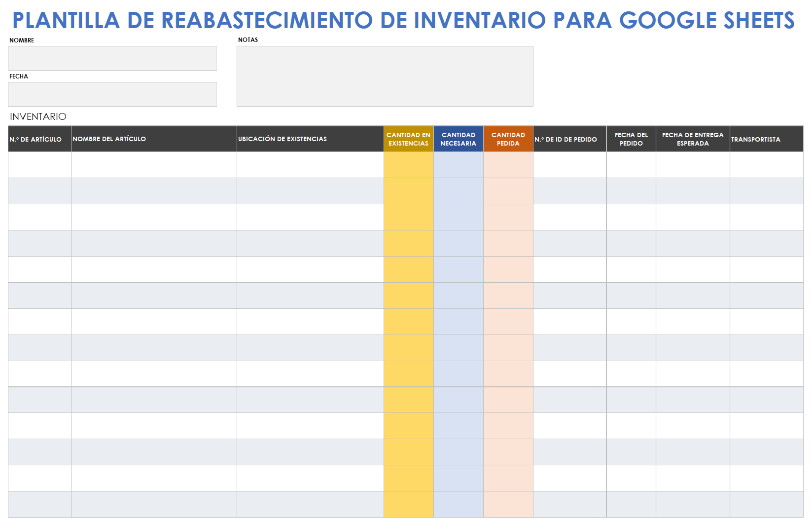The image size is (812, 525).
Task: Click the NOTAS label
Action: pyautogui.click(x=248, y=40)
